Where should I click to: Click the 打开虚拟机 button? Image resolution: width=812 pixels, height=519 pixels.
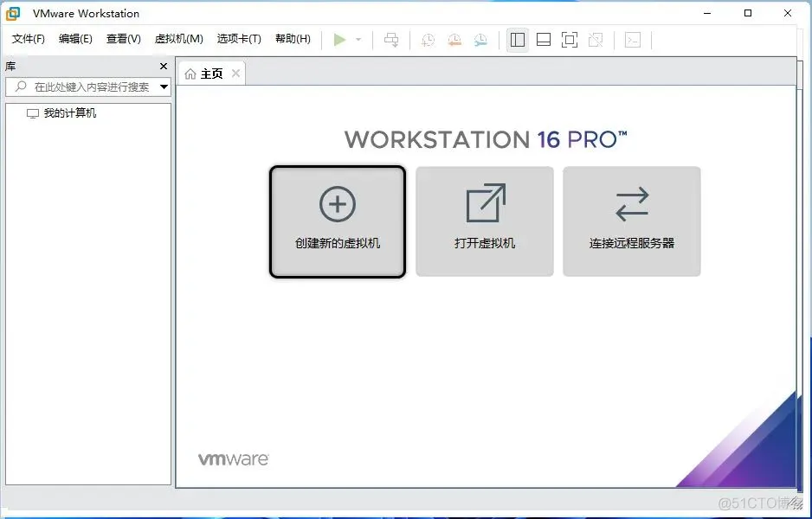click(x=485, y=221)
